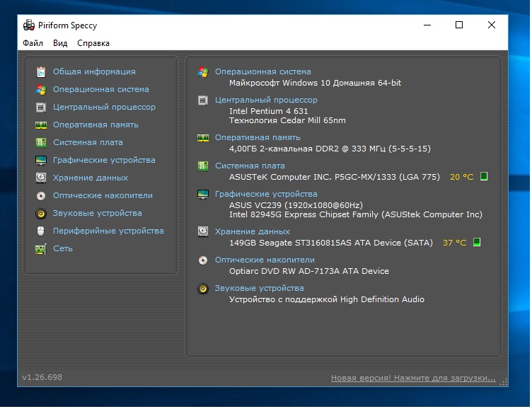Select Графические устройства in the sidebar
This screenshot has height=409, width=532.
pyautogui.click(x=104, y=160)
